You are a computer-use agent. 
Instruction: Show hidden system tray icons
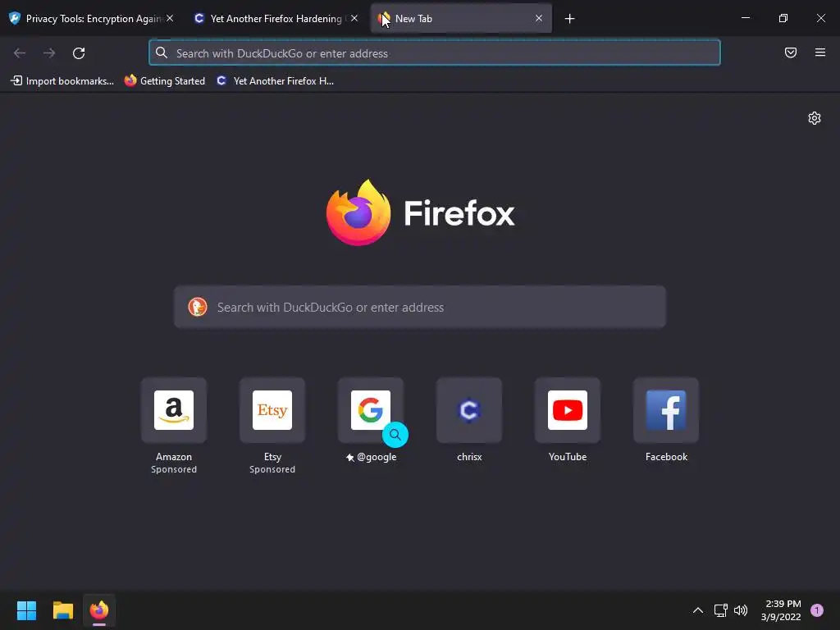click(x=697, y=610)
